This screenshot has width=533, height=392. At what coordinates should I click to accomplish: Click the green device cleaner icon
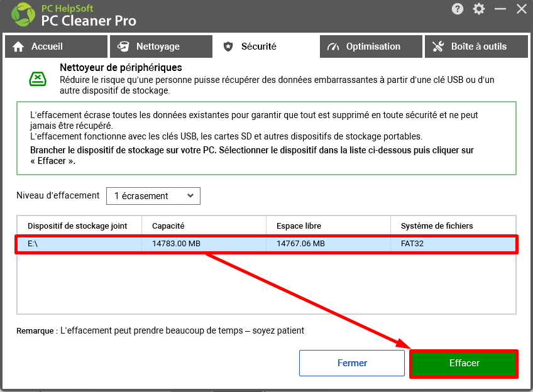(x=38, y=79)
